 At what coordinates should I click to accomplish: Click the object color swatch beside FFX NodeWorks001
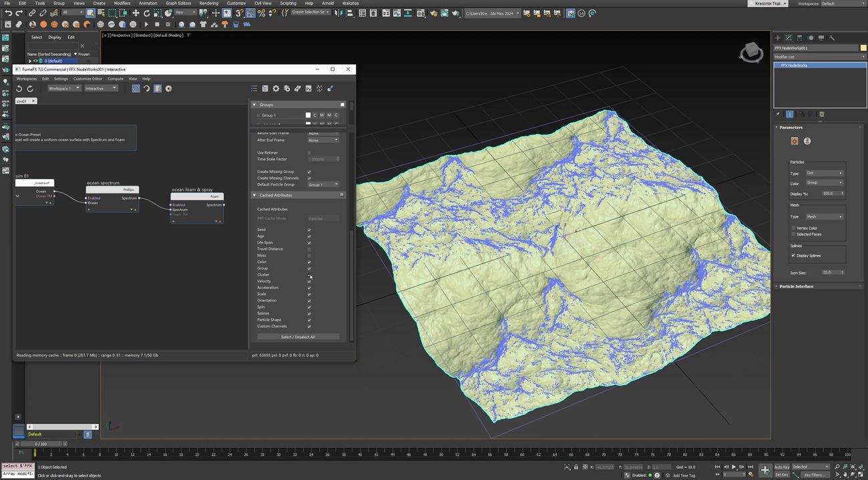click(x=862, y=48)
